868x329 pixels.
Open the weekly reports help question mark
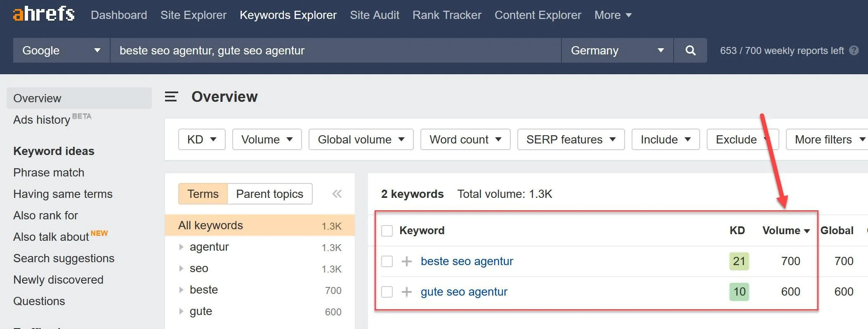pyautogui.click(x=854, y=50)
